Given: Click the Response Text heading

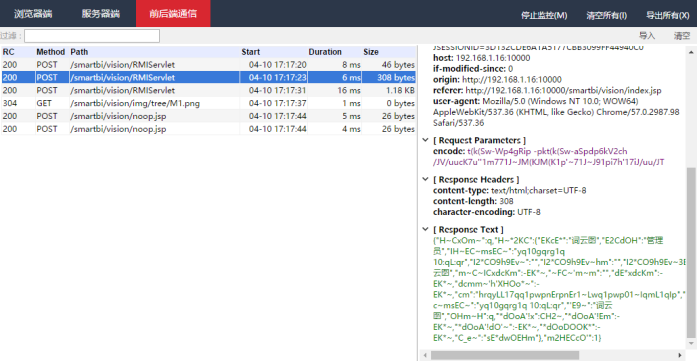Looking at the screenshot, I should pos(468,230).
